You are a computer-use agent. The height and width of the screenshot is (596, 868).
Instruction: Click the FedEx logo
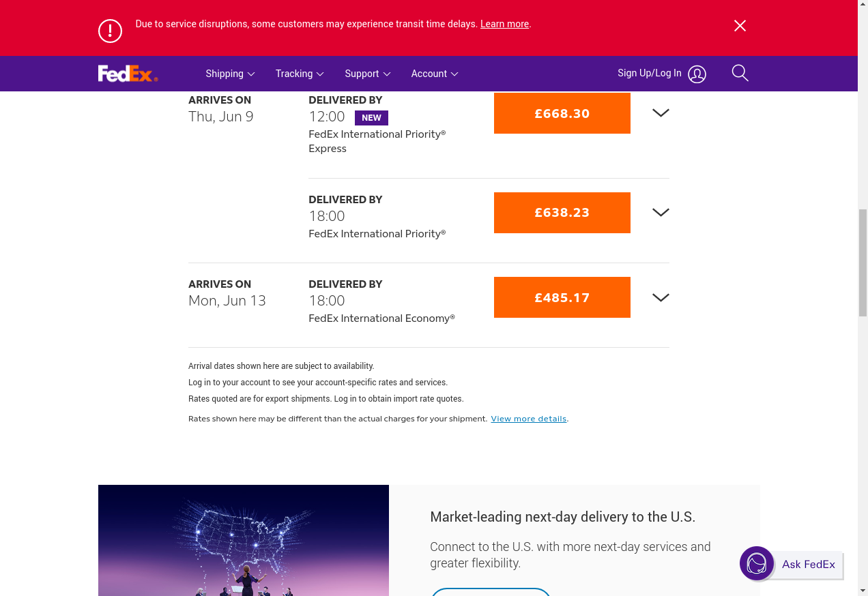(128, 74)
